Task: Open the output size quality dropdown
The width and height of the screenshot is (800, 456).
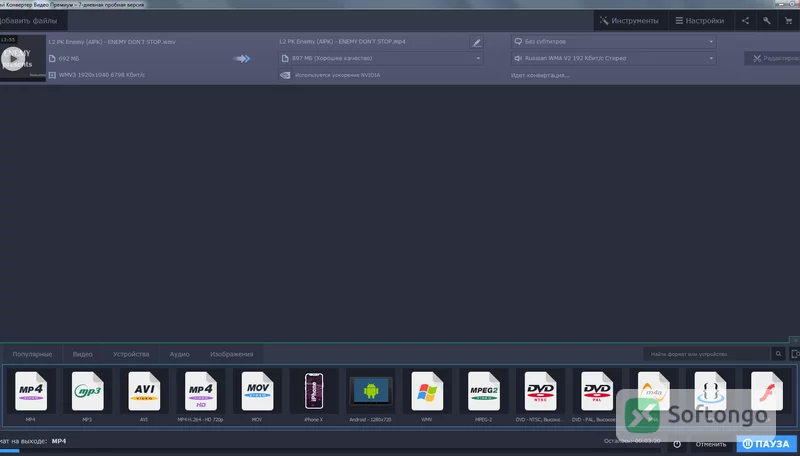Action: pos(381,58)
